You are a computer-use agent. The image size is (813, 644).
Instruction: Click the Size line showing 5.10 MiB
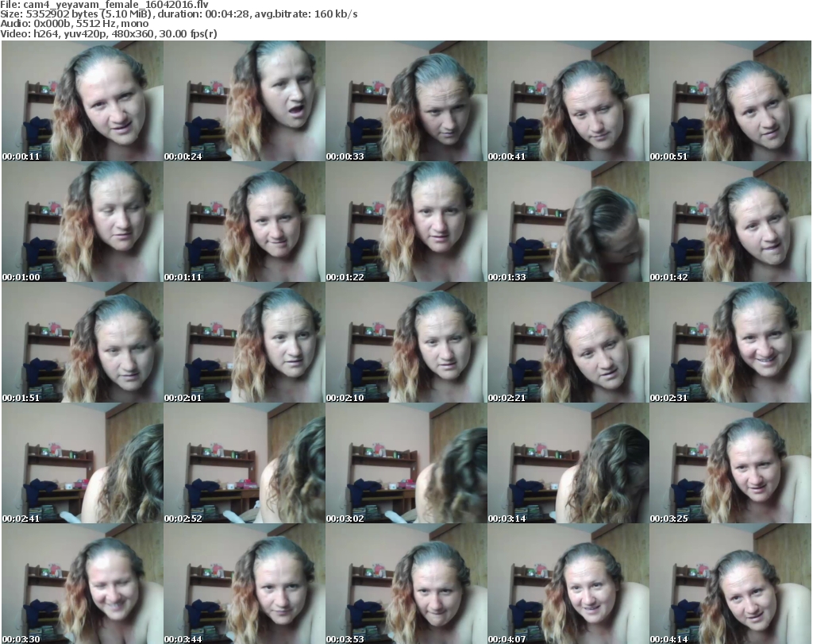coord(179,14)
